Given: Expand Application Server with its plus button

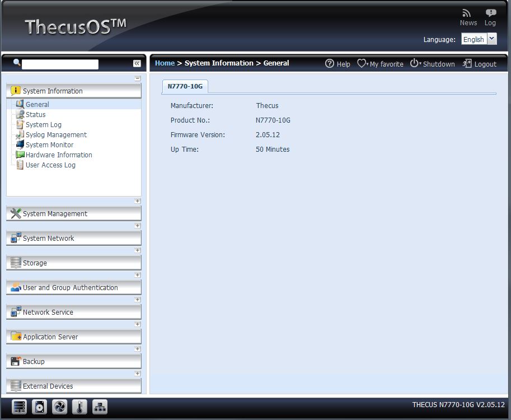Looking at the screenshot, I should click(138, 324).
